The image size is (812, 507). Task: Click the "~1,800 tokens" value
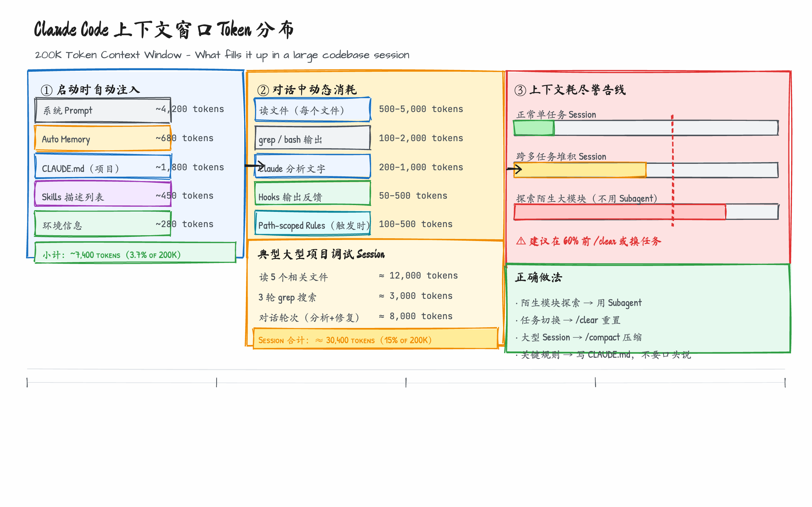[x=190, y=167]
